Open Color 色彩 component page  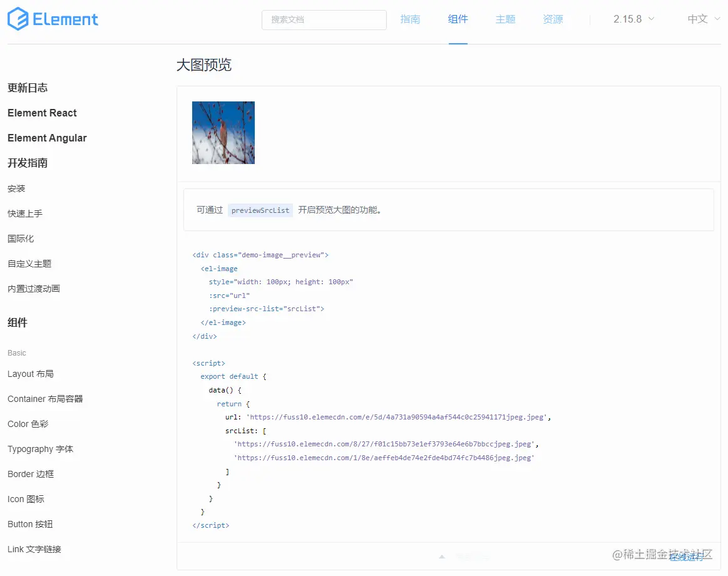[x=28, y=424]
